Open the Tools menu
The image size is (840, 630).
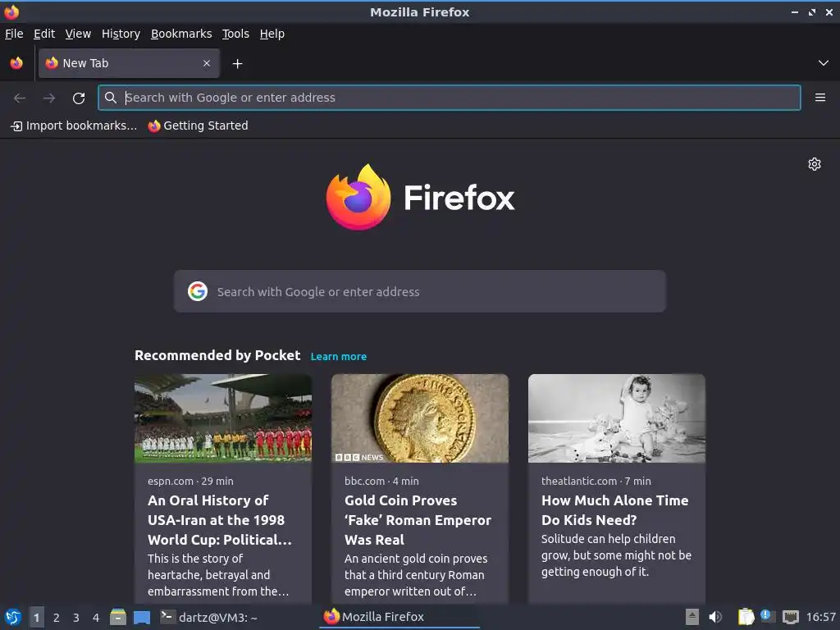click(x=235, y=34)
